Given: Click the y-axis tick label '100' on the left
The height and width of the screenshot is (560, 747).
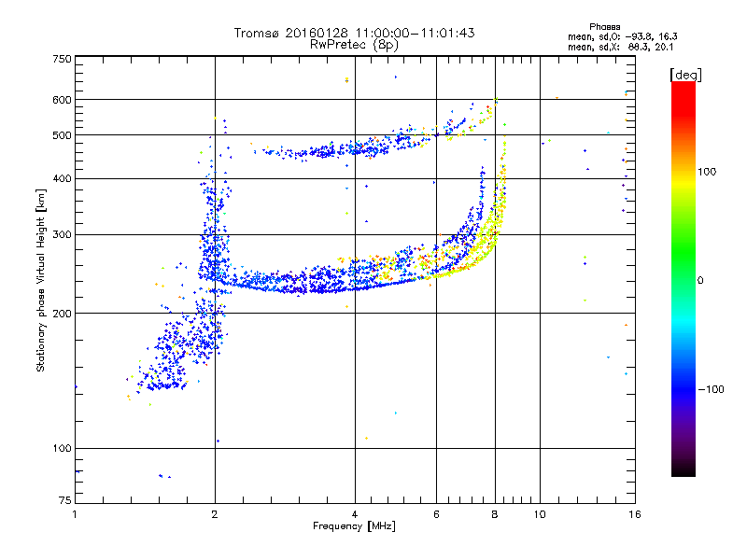Looking at the screenshot, I should pos(62,449).
